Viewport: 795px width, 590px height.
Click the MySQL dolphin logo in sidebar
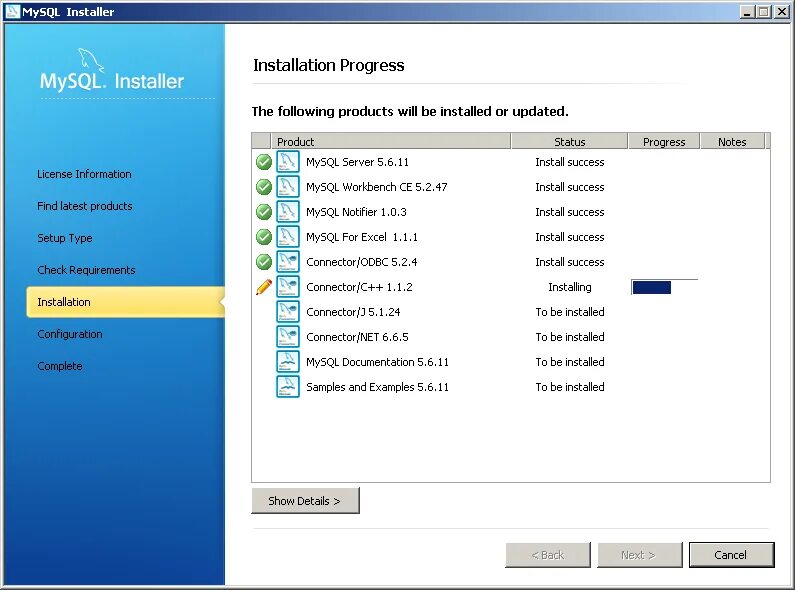(x=91, y=61)
